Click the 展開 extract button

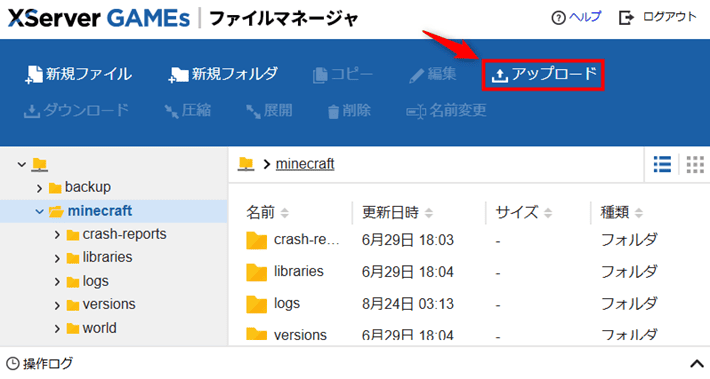point(269,110)
